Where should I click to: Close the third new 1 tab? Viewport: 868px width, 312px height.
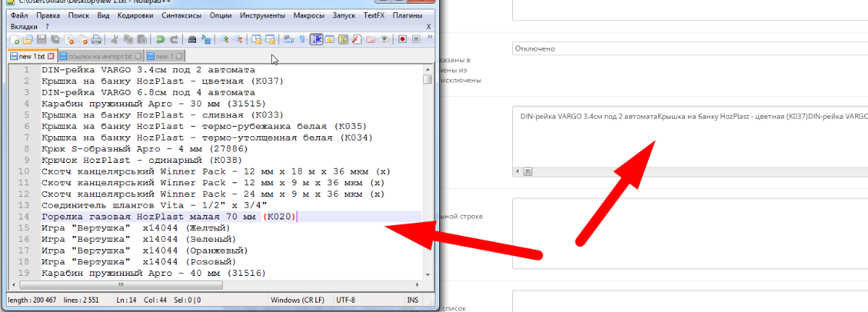(x=180, y=56)
